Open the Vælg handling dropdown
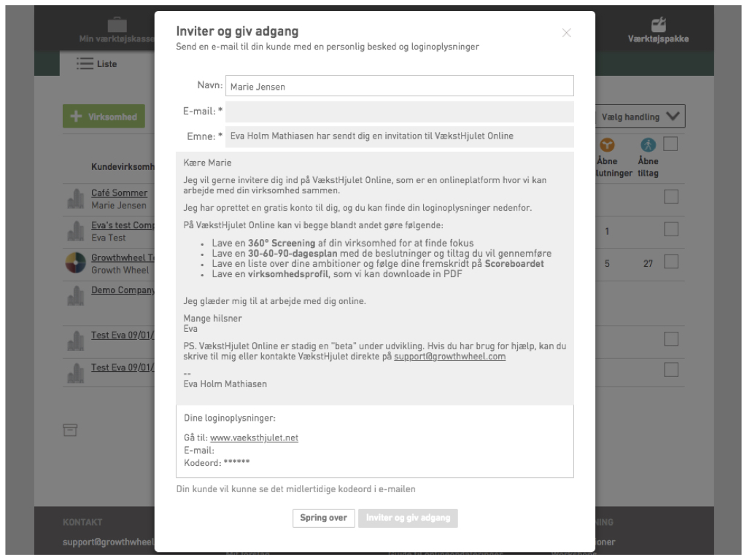 (640, 116)
